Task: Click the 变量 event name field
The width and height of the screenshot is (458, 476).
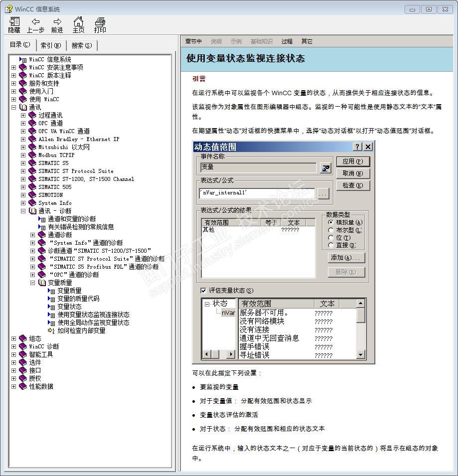Action: (258, 167)
